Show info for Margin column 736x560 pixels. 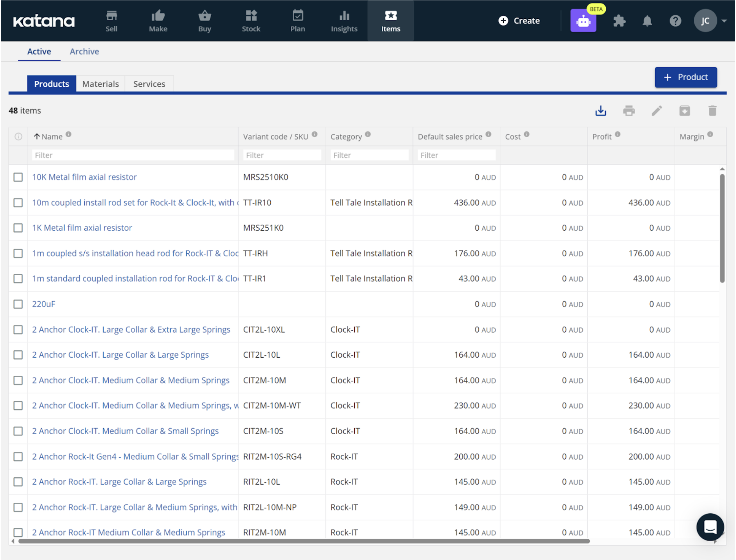[x=710, y=134]
